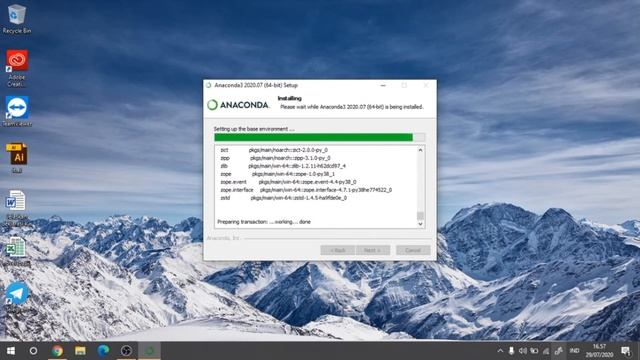
Task: Open the taskbar clock and date
Action: point(599,351)
